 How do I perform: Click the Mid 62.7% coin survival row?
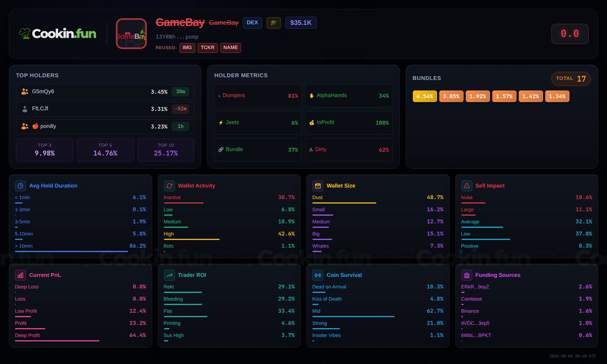[x=378, y=312]
